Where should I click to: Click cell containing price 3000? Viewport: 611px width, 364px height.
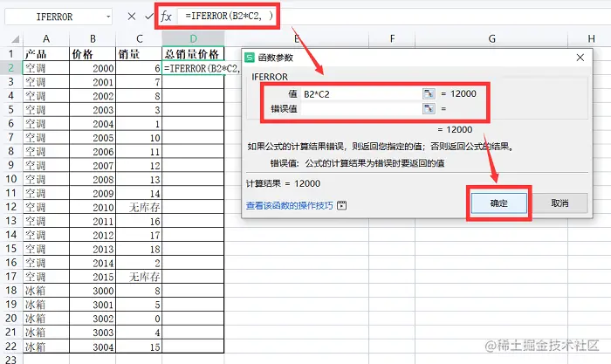click(x=93, y=291)
